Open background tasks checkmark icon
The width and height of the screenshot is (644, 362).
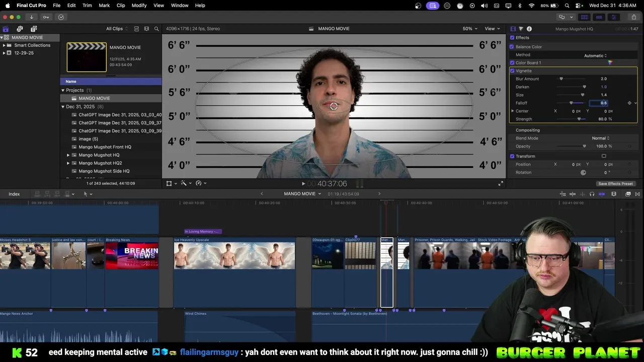[x=61, y=17]
